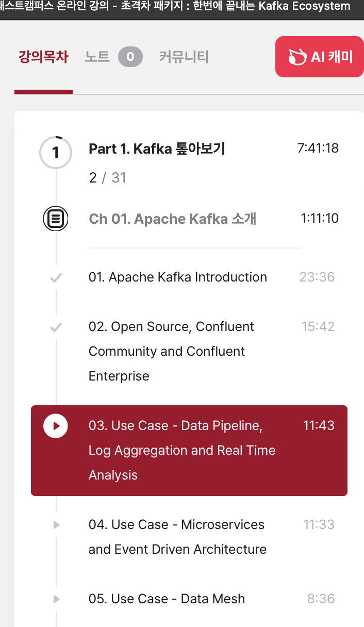This screenshot has width=364, height=627.
Task: Toggle Ch 01. Apache Kafka 소개 chapter
Action: tap(172, 219)
